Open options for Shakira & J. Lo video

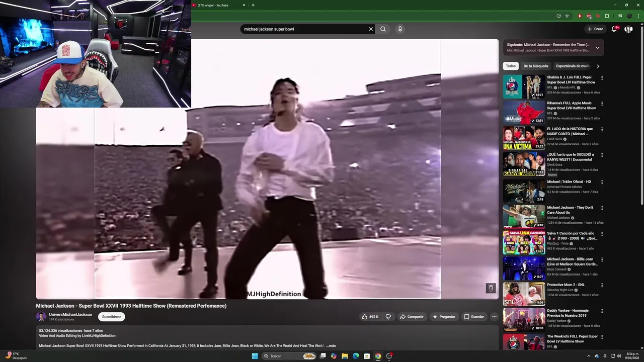(602, 78)
